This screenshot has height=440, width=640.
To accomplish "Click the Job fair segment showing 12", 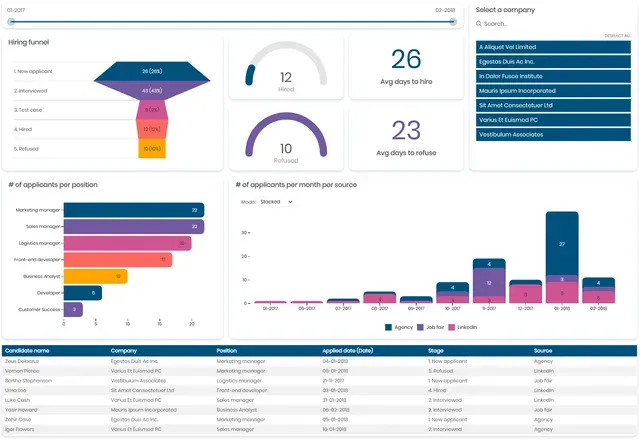I will coord(489,282).
